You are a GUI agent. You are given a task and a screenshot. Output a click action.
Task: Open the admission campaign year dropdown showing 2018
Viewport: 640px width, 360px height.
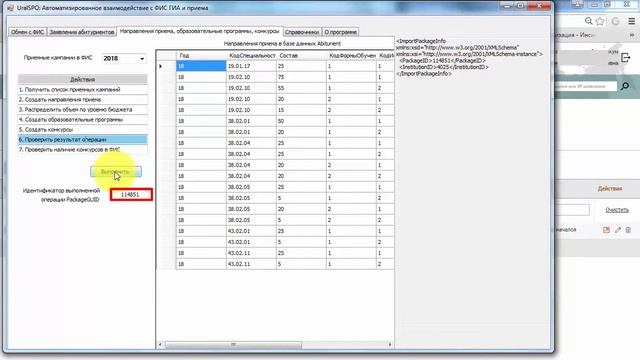click(124, 58)
